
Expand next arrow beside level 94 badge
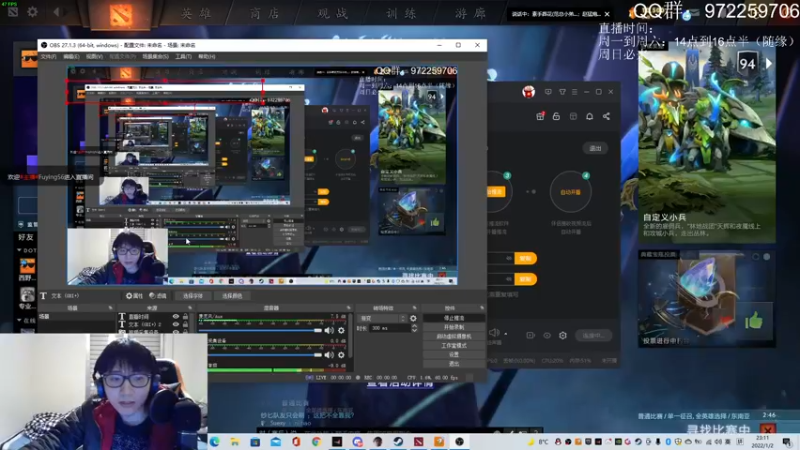[x=769, y=64]
